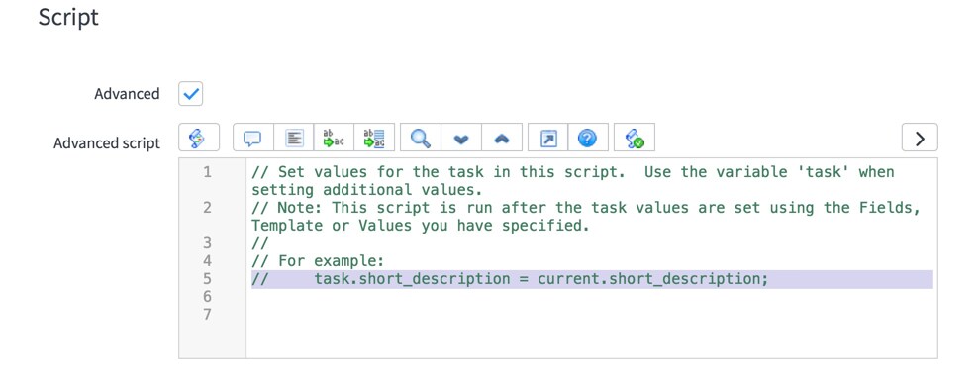The width and height of the screenshot is (980, 375).
Task: Open the replace icon
Action: 334,138
